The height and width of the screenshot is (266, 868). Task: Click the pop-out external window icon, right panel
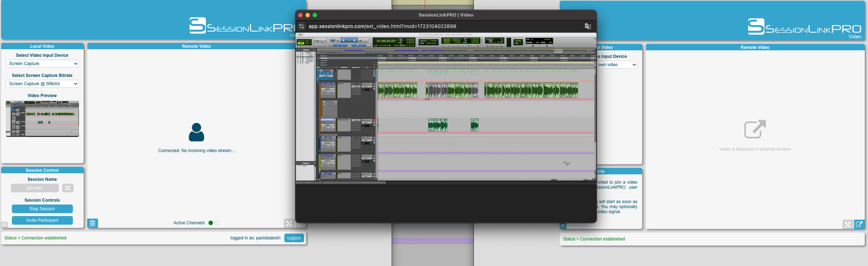[859, 224]
